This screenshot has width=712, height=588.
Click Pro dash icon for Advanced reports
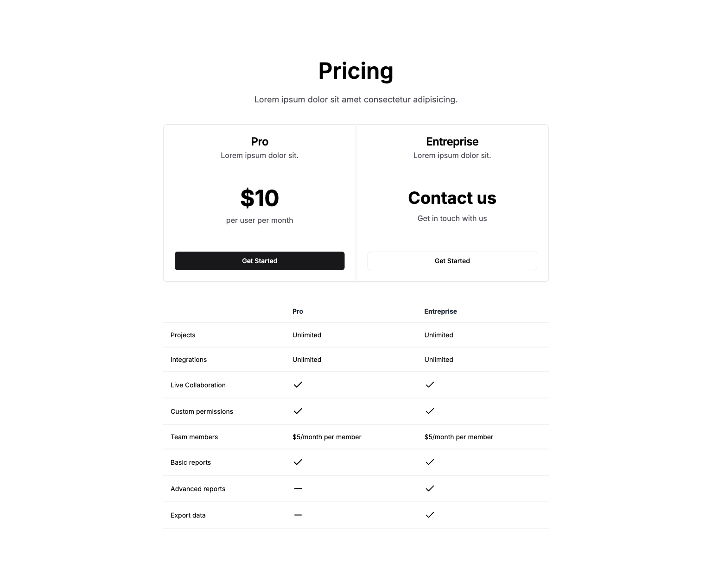pos(298,488)
